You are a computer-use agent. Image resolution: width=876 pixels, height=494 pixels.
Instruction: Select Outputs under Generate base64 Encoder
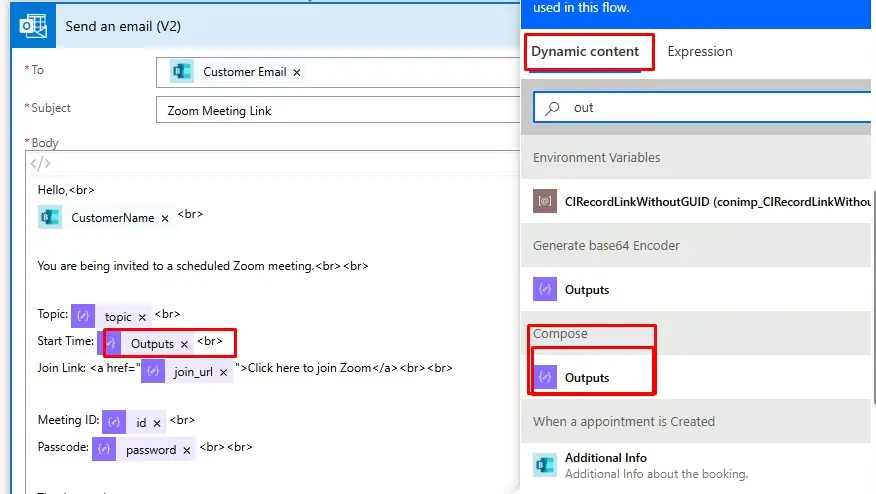pyautogui.click(x=587, y=290)
